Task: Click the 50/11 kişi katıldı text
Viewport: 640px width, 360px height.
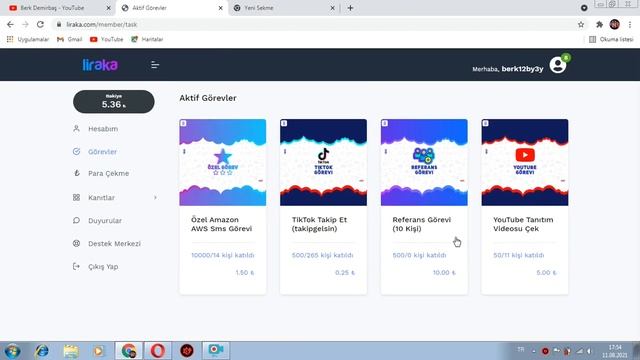Action: click(x=518, y=255)
